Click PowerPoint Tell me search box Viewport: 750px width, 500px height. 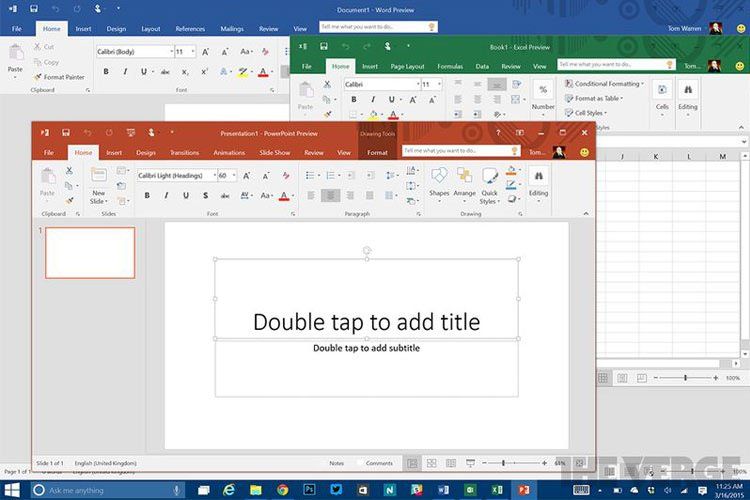460,151
